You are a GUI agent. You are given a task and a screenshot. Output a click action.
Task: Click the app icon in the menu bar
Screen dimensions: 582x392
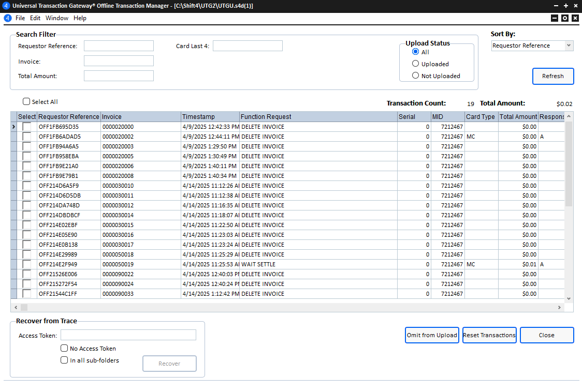click(8, 18)
